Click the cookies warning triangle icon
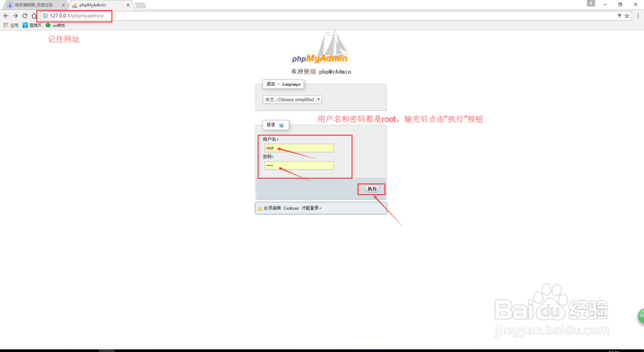Screen dimensions: 644x352 click(260, 208)
